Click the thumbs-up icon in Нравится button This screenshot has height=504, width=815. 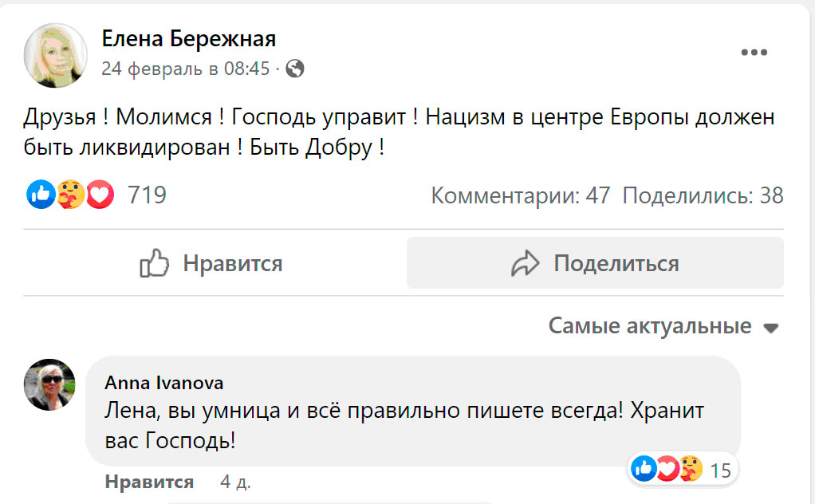pos(154,263)
